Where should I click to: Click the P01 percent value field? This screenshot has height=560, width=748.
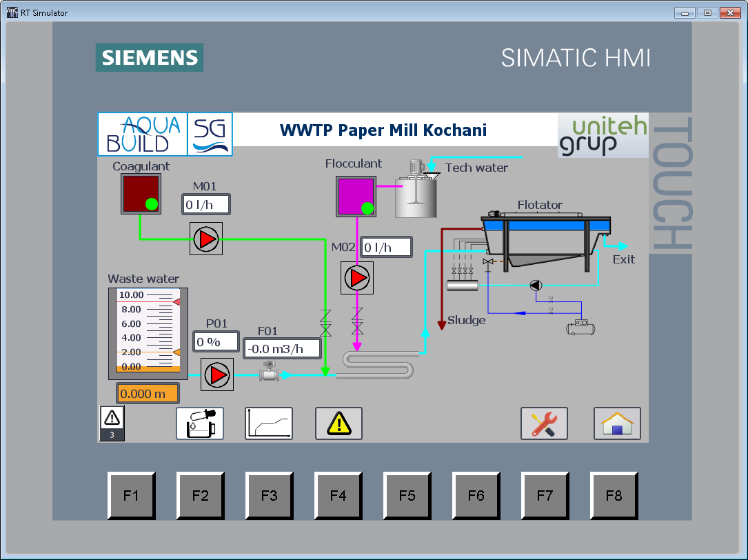(216, 342)
